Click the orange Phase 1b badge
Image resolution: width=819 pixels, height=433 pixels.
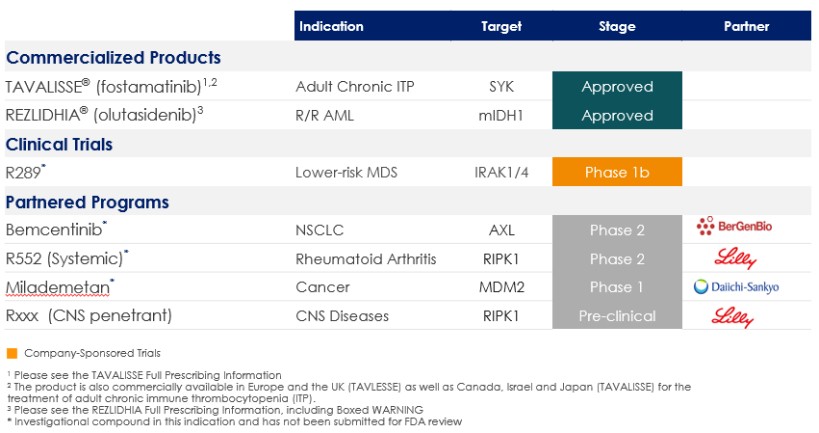pyautogui.click(x=617, y=173)
